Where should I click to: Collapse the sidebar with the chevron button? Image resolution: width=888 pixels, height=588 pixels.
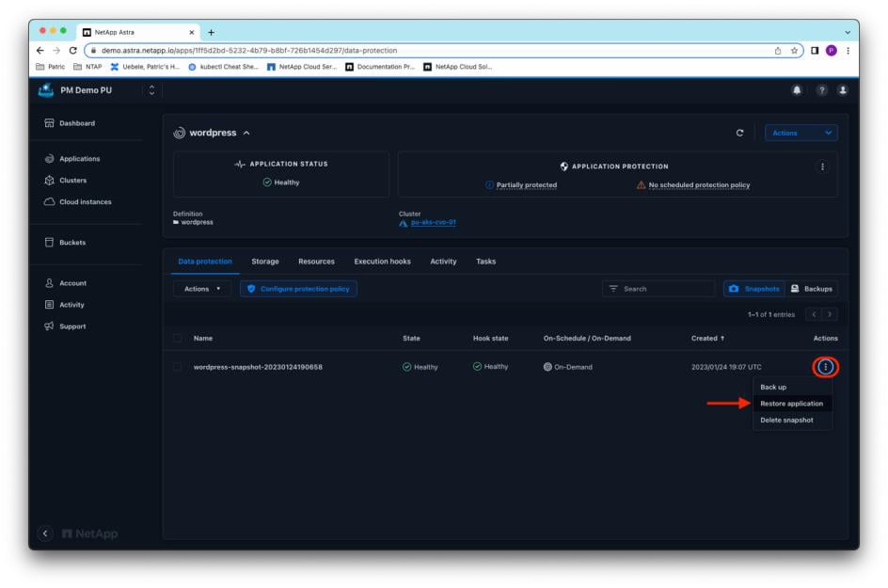[x=45, y=533]
